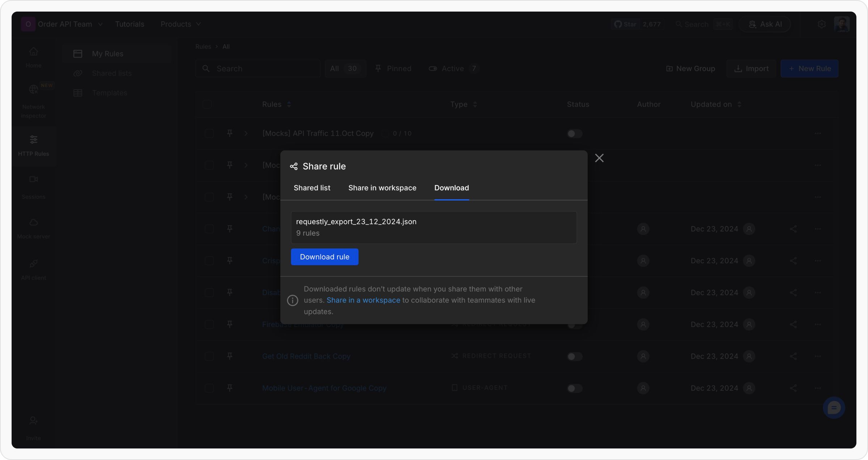Switch to Share in workspace tab
868x460 pixels.
[x=382, y=188]
